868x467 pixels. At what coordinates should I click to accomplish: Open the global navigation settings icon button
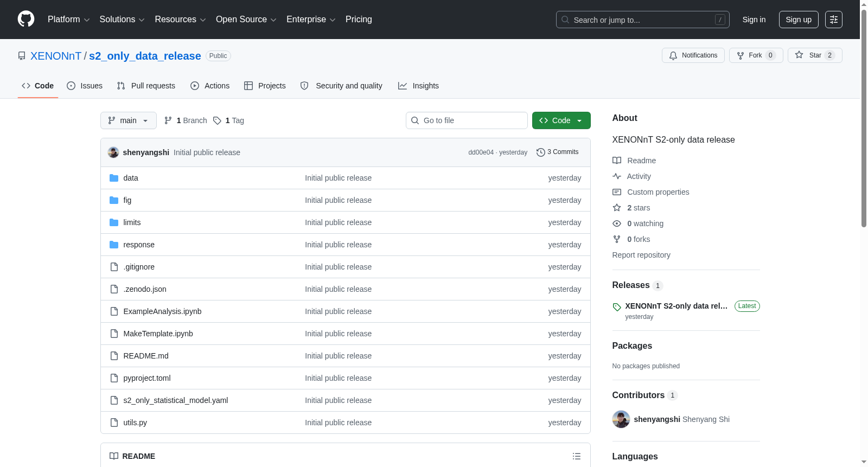[x=834, y=20]
